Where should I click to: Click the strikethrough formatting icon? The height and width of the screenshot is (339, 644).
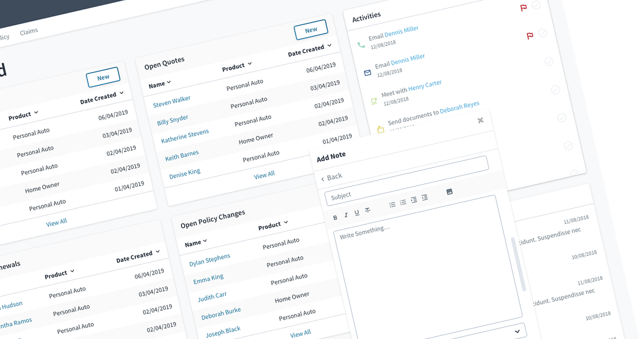367,210
